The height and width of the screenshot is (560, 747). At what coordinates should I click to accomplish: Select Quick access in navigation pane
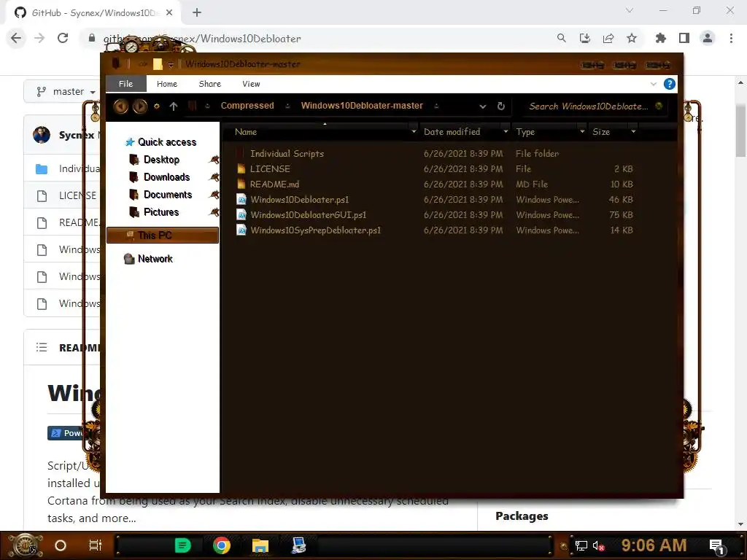[167, 142]
